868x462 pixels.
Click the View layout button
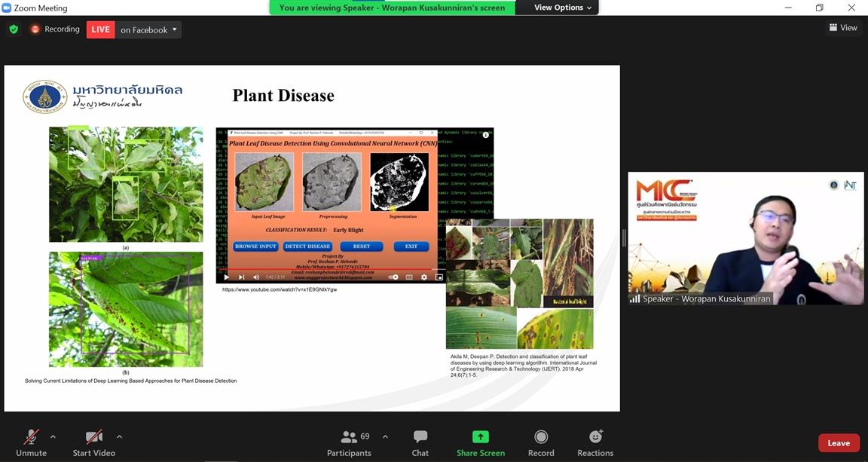point(843,28)
